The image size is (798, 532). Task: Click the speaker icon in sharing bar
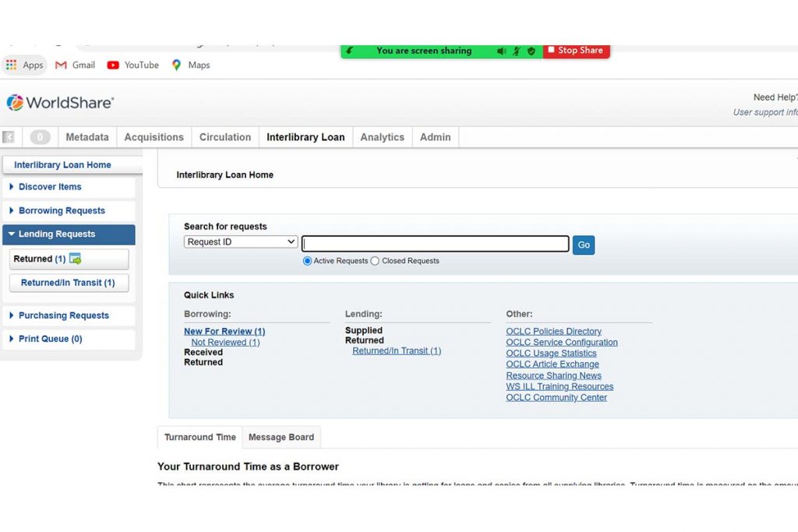pyautogui.click(x=501, y=51)
